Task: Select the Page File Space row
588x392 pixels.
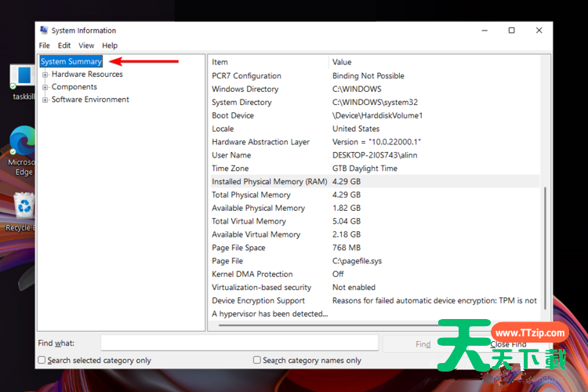Action: [375, 248]
